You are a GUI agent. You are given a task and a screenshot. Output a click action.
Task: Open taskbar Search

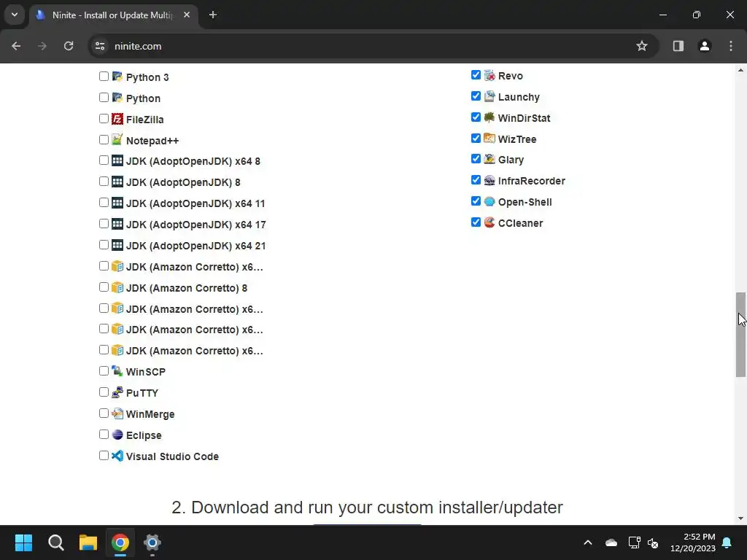55,542
